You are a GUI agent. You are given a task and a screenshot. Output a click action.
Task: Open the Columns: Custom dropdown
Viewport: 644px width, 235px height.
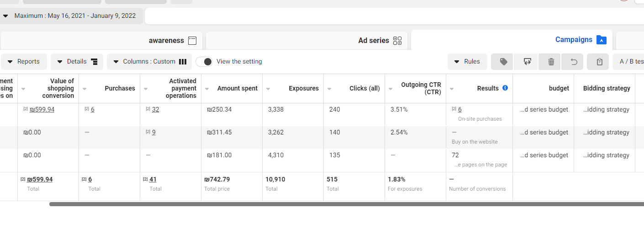149,62
